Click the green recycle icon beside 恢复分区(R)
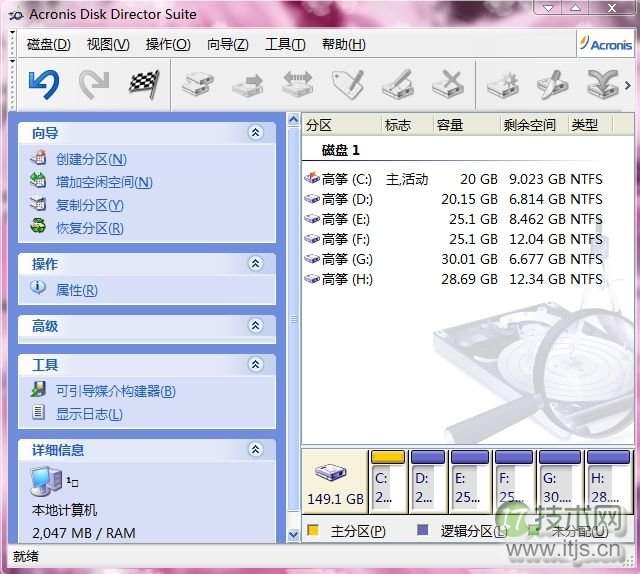 click(38, 226)
